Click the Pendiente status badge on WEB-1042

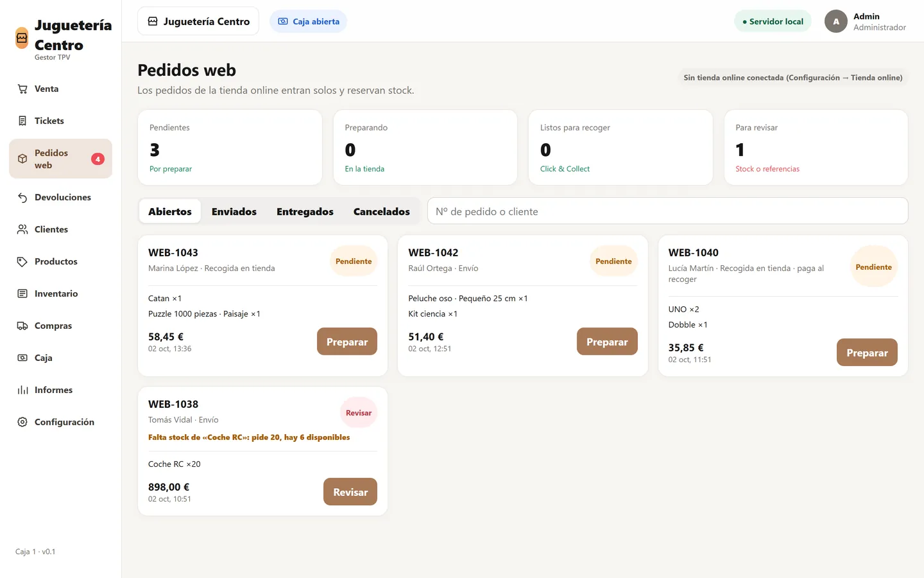click(x=613, y=261)
